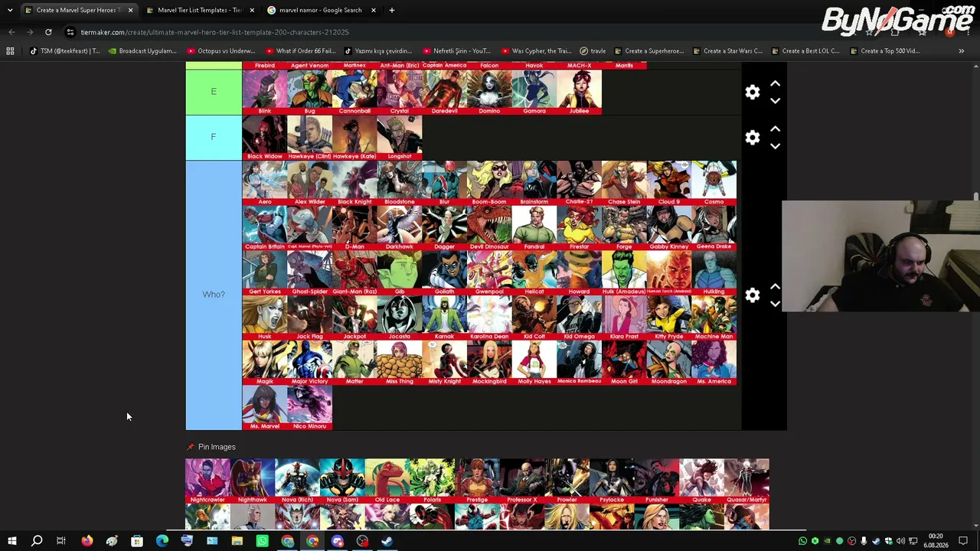The width and height of the screenshot is (980, 551).
Task: Open settings gear for tier E row
Action: tap(753, 92)
